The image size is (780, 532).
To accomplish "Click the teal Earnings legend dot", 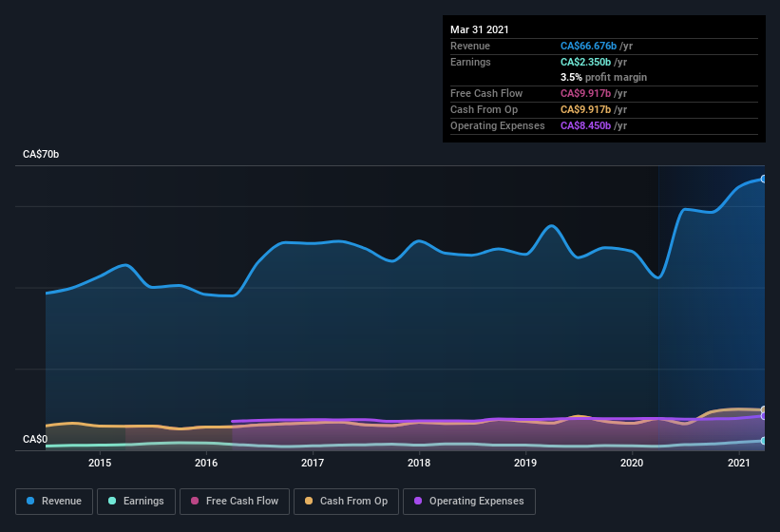I will (112, 501).
